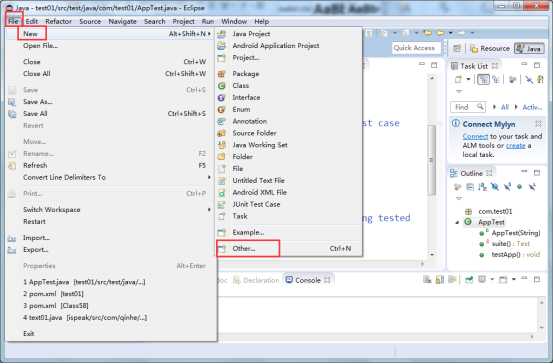
Task: Choose Refresh in File menu
Action: (111, 165)
